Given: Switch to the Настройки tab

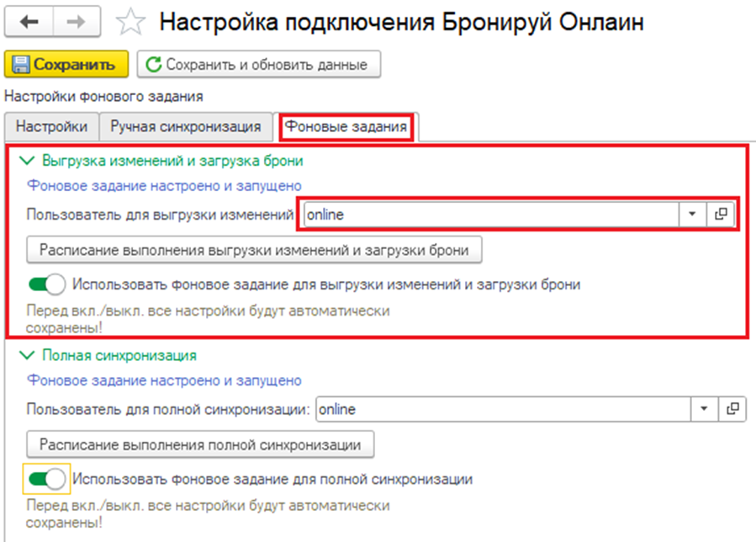Looking at the screenshot, I should point(51,127).
